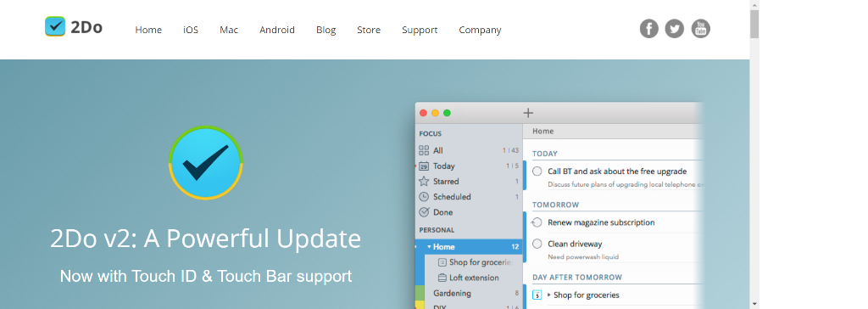Click 'Now with Touch ID & Touch Bar support'
The height and width of the screenshot is (309, 868).
(205, 276)
